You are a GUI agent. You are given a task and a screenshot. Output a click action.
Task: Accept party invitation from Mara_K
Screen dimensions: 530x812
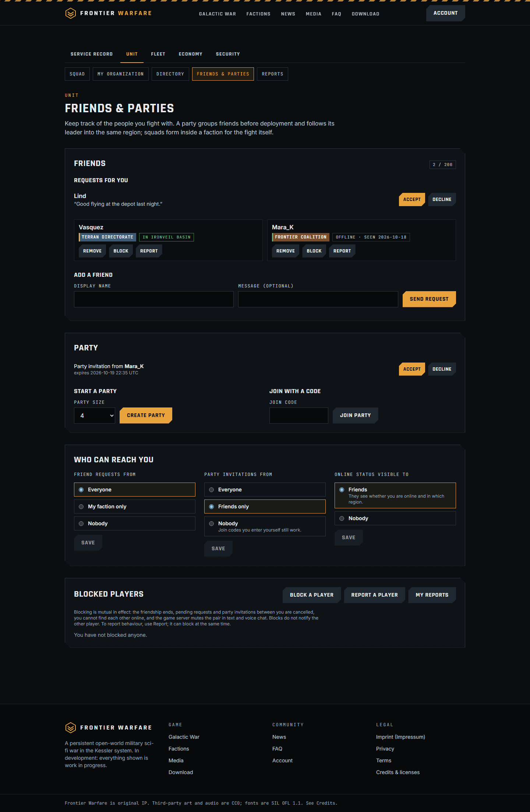click(412, 369)
